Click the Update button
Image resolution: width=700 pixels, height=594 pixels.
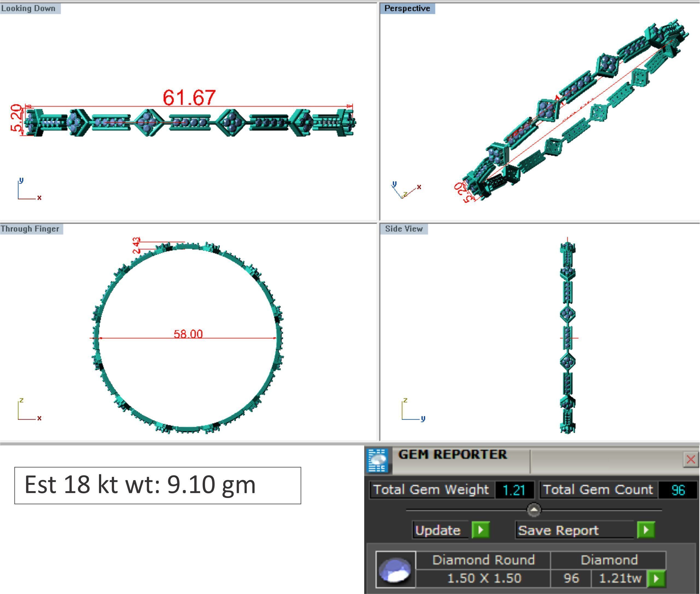(438, 530)
